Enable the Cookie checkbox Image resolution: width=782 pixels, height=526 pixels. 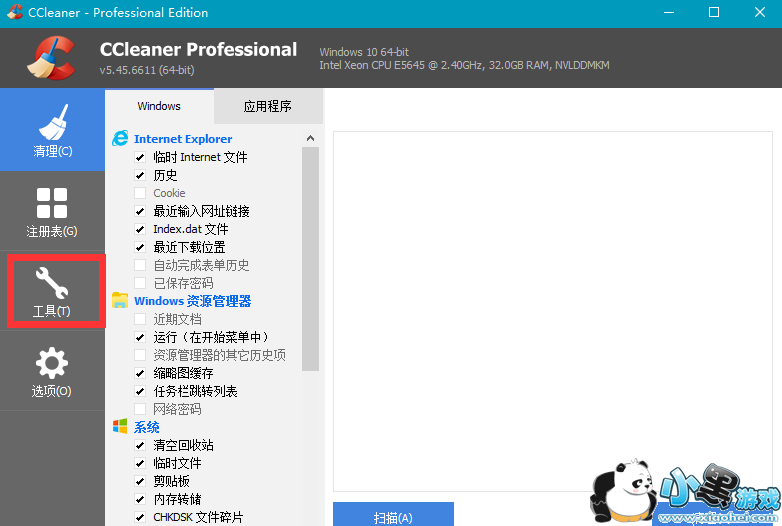tap(140, 193)
